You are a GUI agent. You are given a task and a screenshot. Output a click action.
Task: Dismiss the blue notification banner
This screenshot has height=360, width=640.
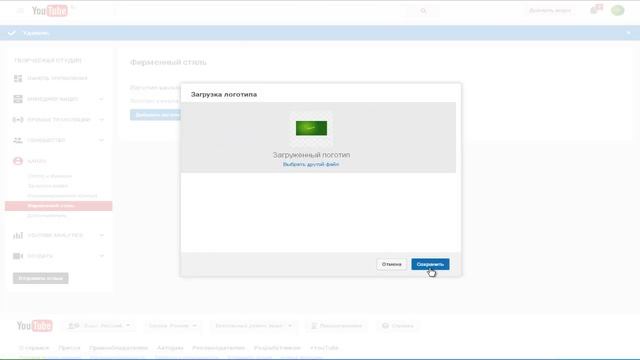click(x=628, y=33)
